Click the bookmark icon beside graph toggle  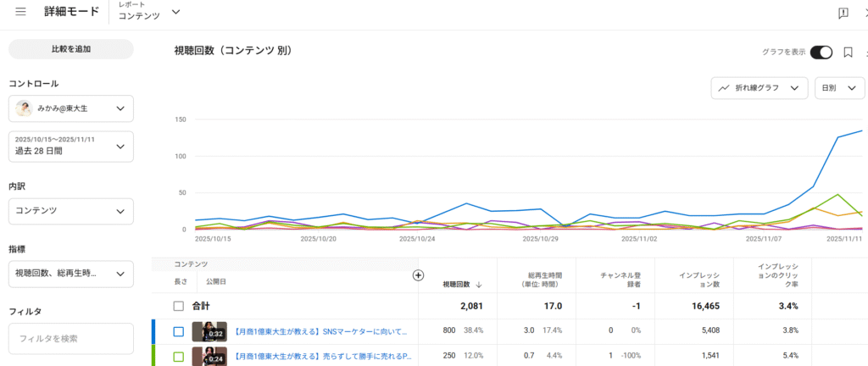[x=848, y=53]
